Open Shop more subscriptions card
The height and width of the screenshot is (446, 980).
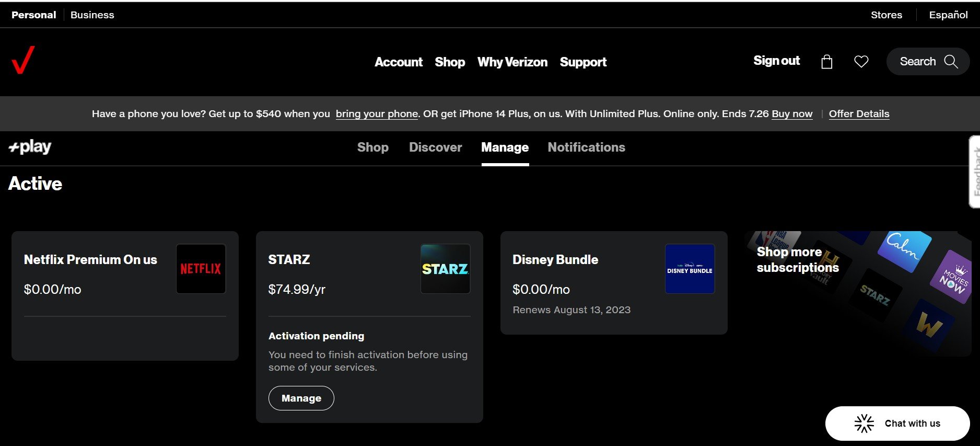(858, 294)
